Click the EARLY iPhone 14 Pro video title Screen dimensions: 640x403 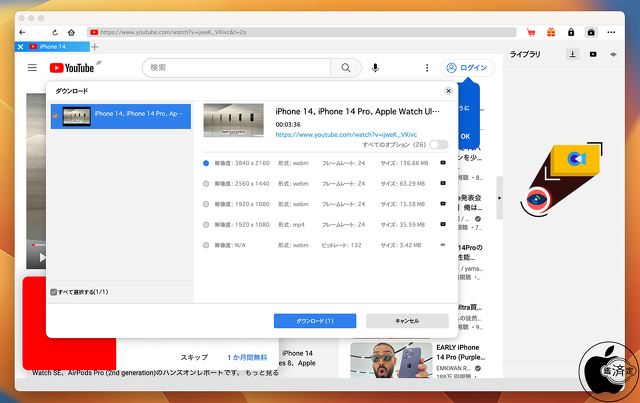(460, 352)
